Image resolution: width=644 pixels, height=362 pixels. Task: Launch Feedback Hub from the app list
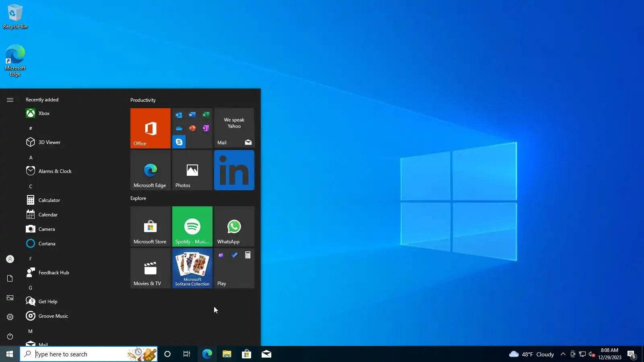click(x=72, y=273)
